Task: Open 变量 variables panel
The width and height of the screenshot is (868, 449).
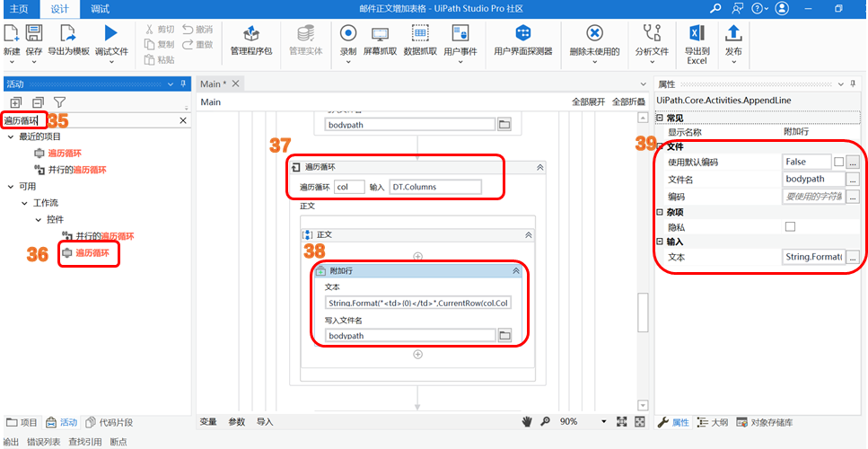Action: tap(208, 422)
